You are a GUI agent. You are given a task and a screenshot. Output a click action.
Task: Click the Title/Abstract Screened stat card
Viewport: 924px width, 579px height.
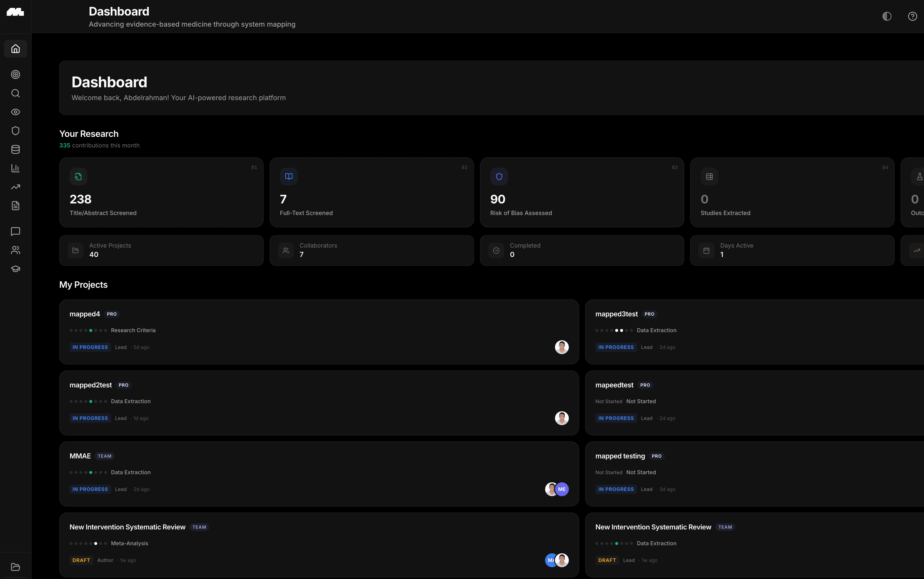click(x=161, y=192)
